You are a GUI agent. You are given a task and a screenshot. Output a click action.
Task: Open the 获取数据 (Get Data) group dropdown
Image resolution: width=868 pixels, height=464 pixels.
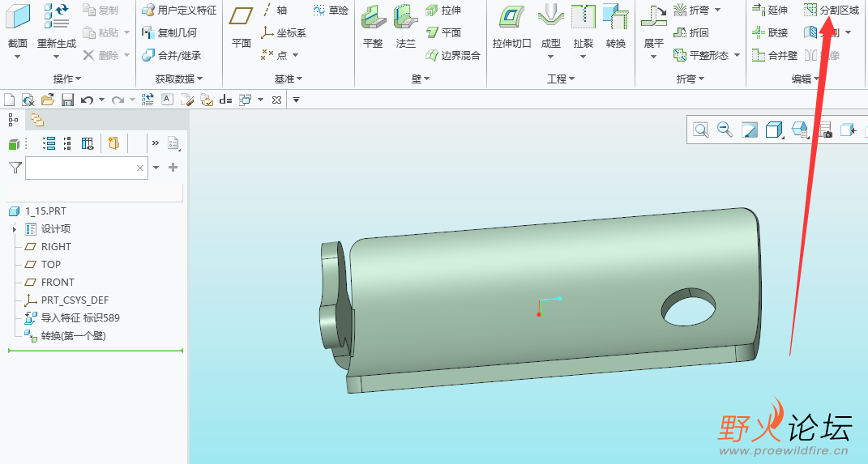point(179,79)
